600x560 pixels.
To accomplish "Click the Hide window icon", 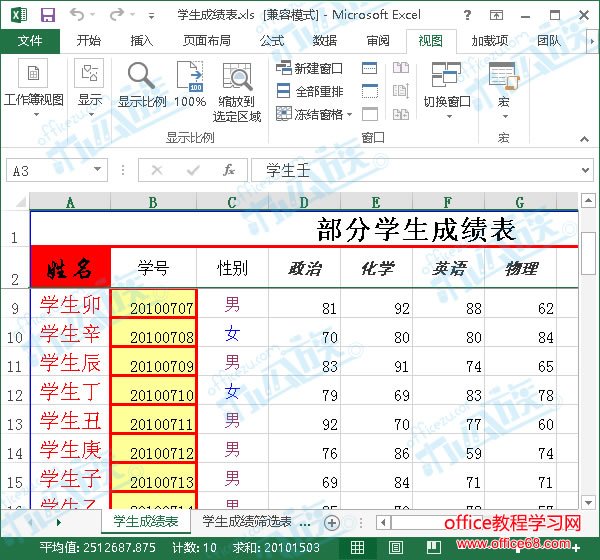I will 370,91.
